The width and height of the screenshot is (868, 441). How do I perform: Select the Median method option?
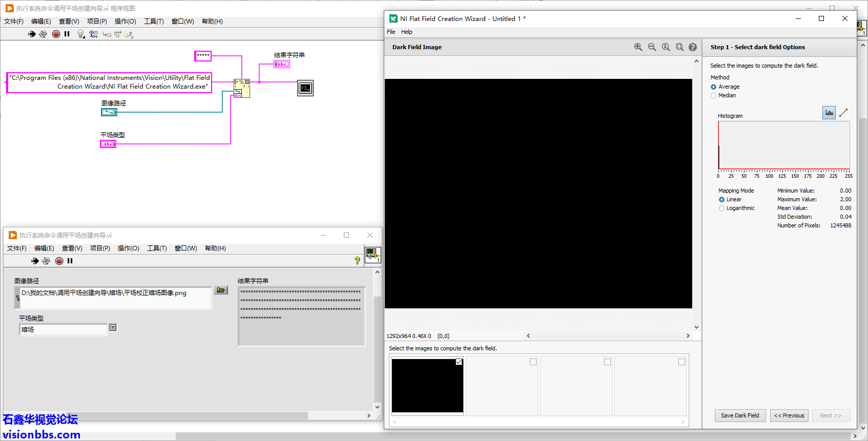[714, 96]
